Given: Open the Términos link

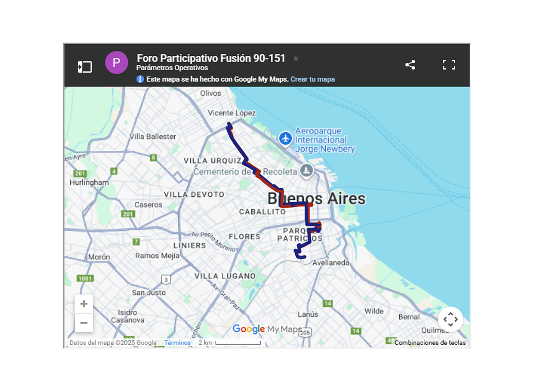Looking at the screenshot, I should coord(177,342).
